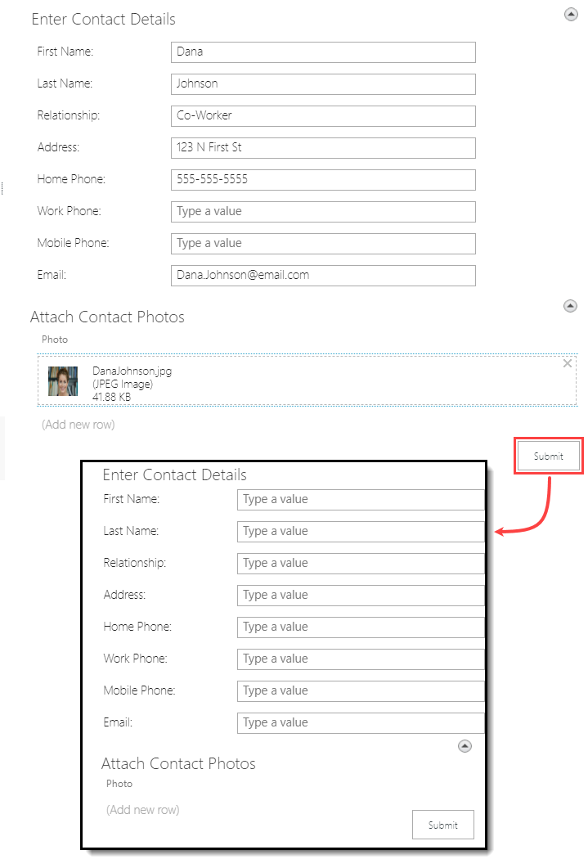Click the empty Work Phone field in top form
Screen dimensions: 588x868
(323, 211)
